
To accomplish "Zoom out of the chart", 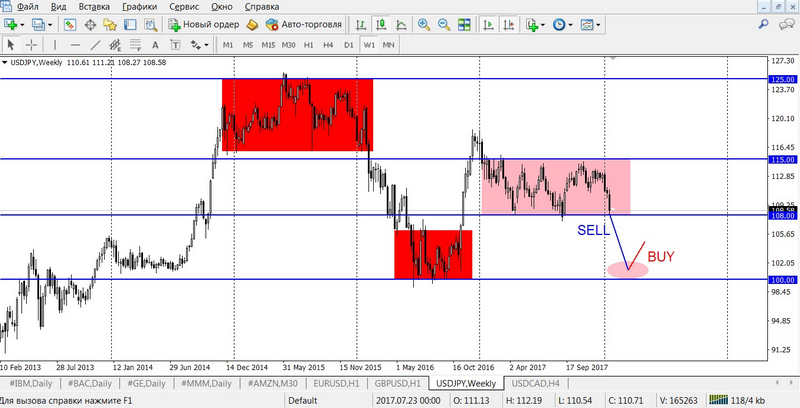I will tap(443, 24).
